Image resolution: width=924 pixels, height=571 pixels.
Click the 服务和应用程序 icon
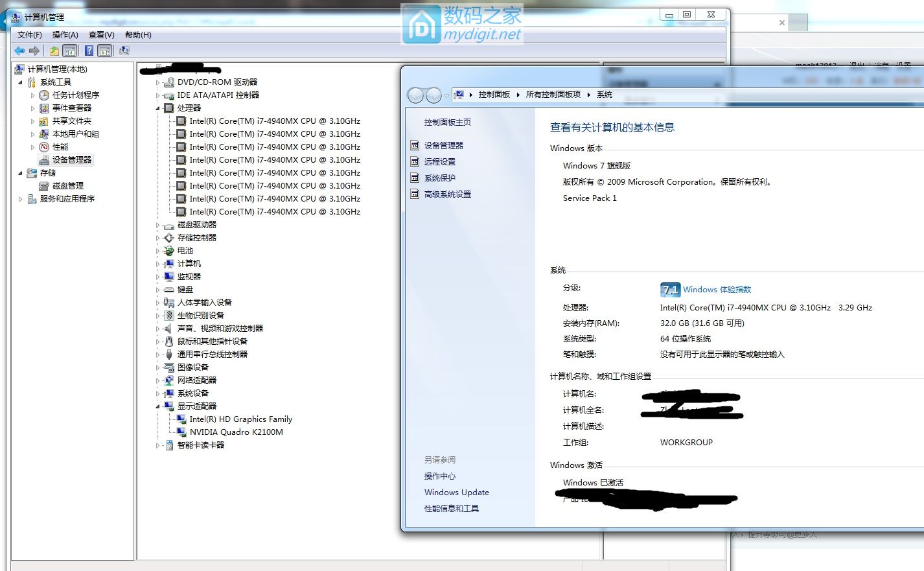(32, 198)
